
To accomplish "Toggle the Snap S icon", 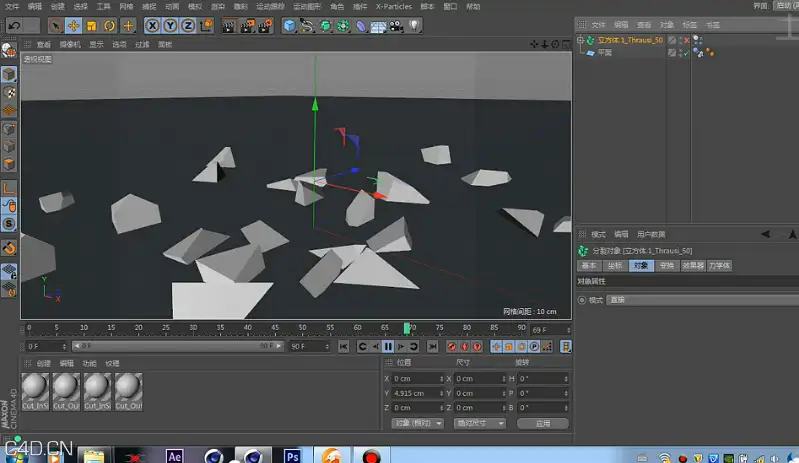I will pos(9,224).
